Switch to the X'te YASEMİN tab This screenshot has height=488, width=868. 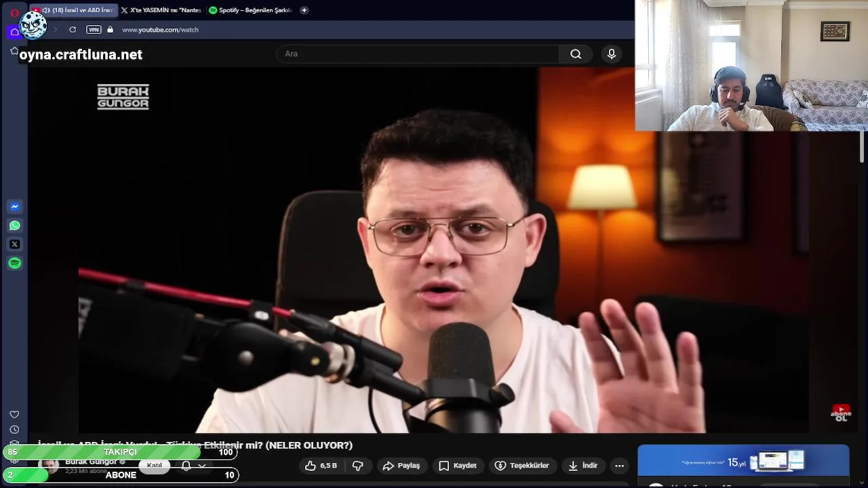(x=161, y=10)
